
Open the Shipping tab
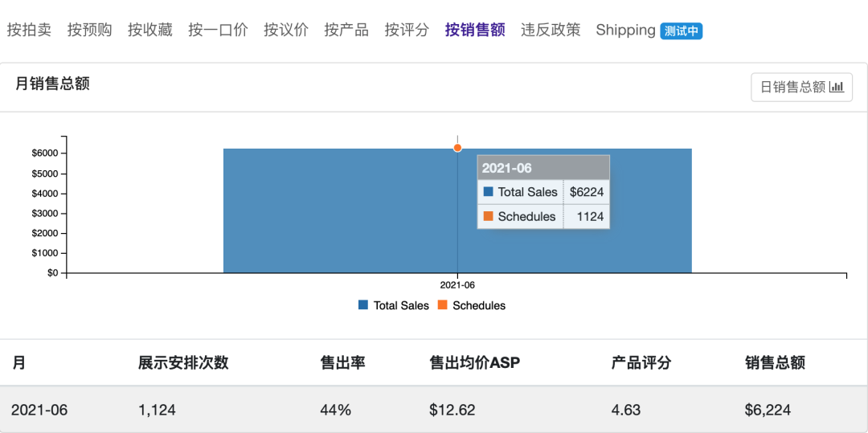tap(625, 30)
